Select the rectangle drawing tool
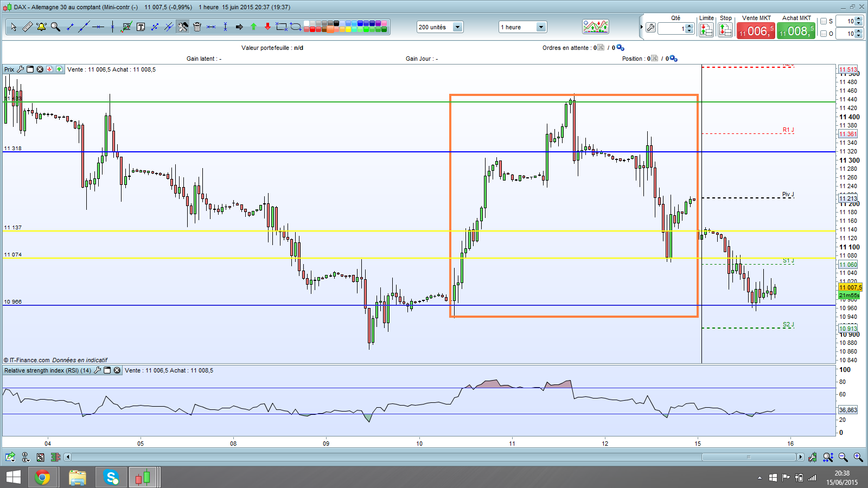This screenshot has height=488, width=868. 282,27
